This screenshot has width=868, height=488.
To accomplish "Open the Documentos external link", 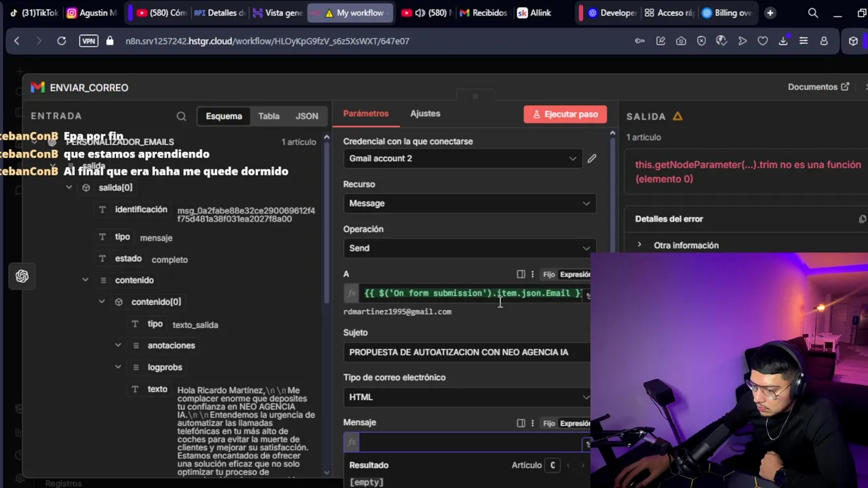I will click(818, 87).
